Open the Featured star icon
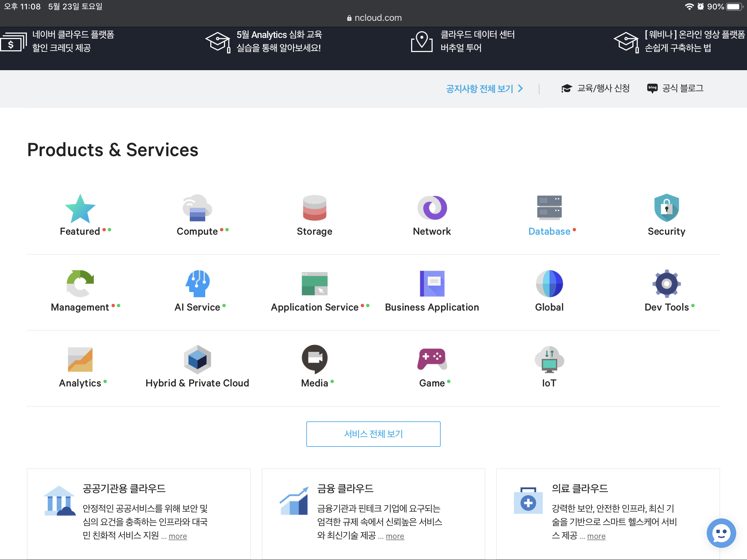The width and height of the screenshot is (747, 560). [x=80, y=208]
